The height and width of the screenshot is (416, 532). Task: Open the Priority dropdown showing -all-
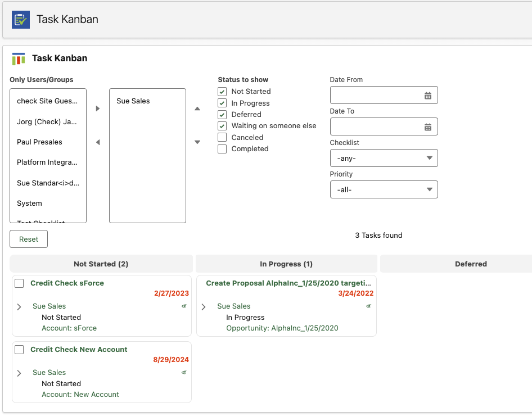[x=384, y=189]
